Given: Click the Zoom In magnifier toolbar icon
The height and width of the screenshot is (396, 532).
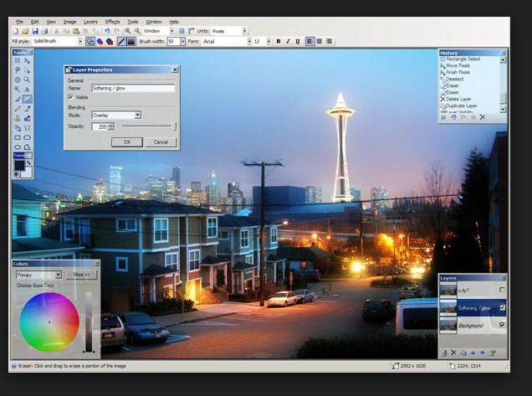Looking at the screenshot, I should (128, 31).
